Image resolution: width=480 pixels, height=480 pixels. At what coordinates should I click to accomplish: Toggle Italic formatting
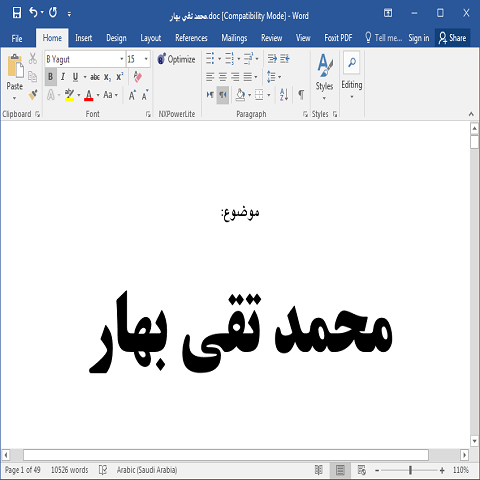coord(63,77)
